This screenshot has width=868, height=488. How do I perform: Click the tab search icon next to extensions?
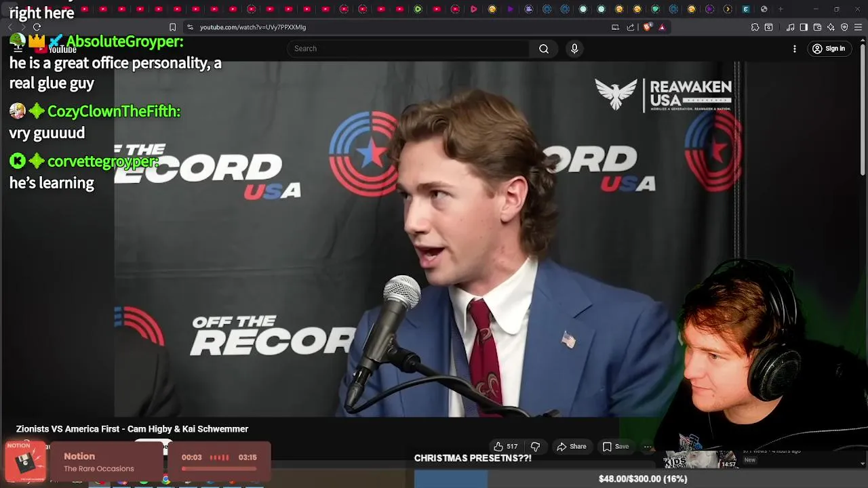768,27
